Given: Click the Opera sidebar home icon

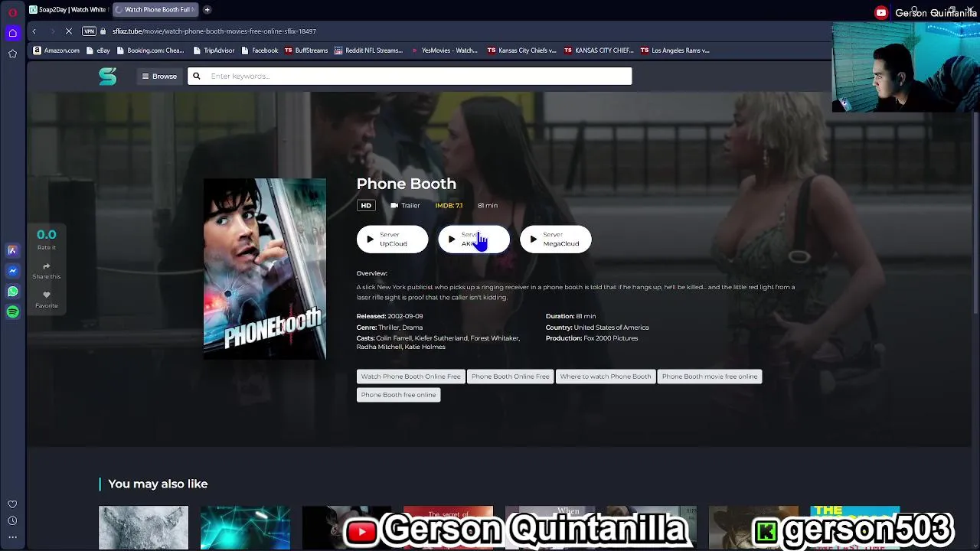Looking at the screenshot, I should pos(12,32).
